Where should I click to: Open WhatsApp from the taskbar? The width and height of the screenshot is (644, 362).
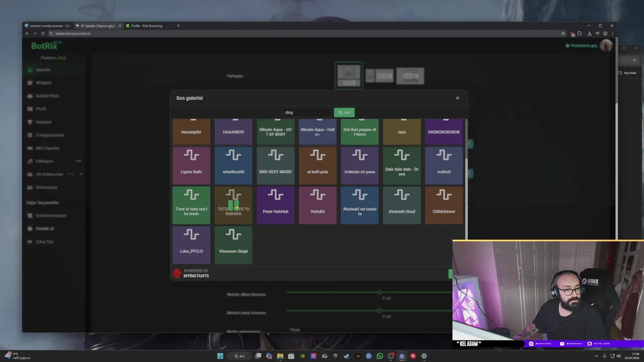[380, 356]
